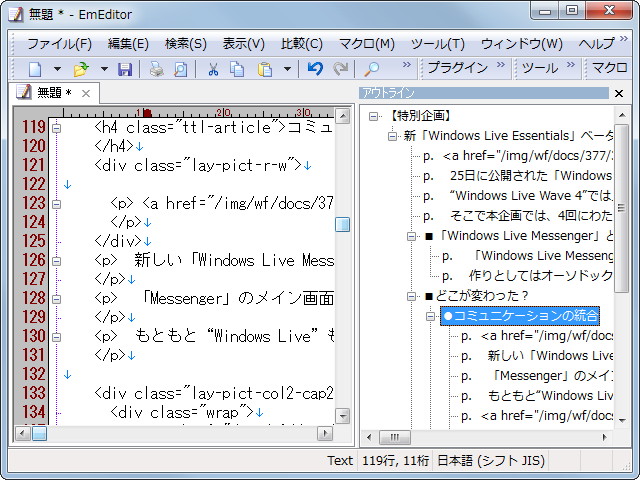Close the 無題 document tab
The image size is (640, 480).
click(86, 93)
